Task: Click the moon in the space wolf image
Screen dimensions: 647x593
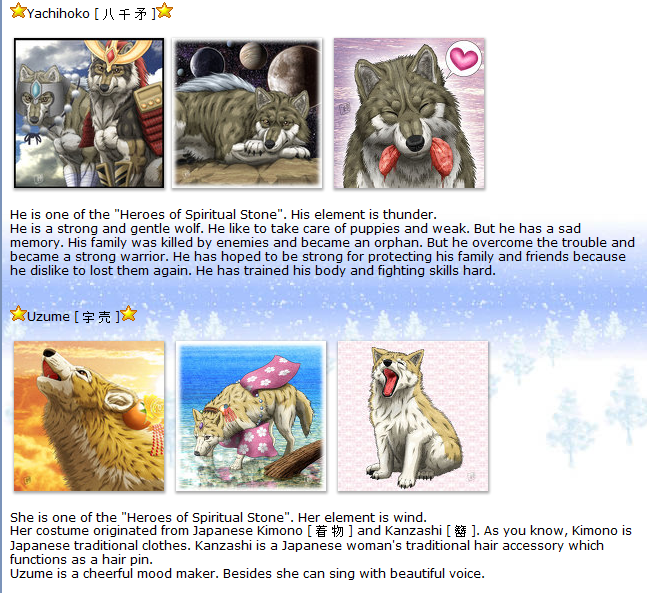Action: click(x=292, y=72)
